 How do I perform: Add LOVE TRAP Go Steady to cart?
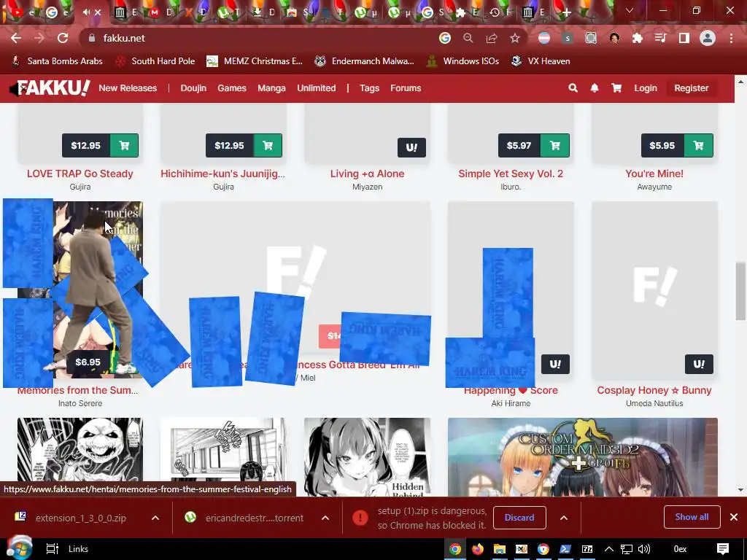(124, 146)
